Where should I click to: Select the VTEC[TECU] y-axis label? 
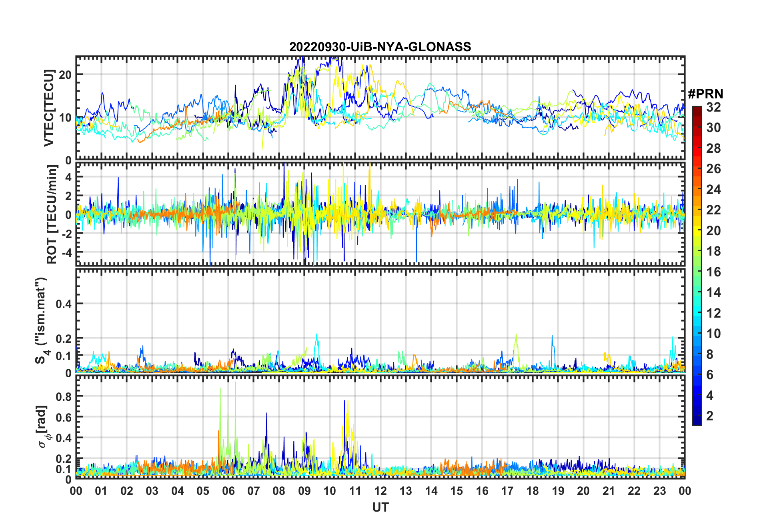49,108
